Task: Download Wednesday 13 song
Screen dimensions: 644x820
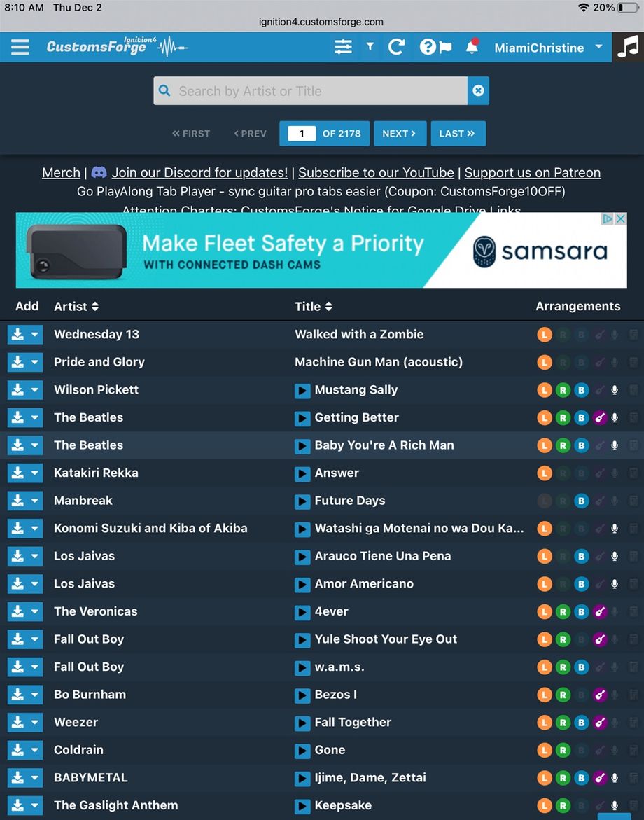Action: point(17,334)
